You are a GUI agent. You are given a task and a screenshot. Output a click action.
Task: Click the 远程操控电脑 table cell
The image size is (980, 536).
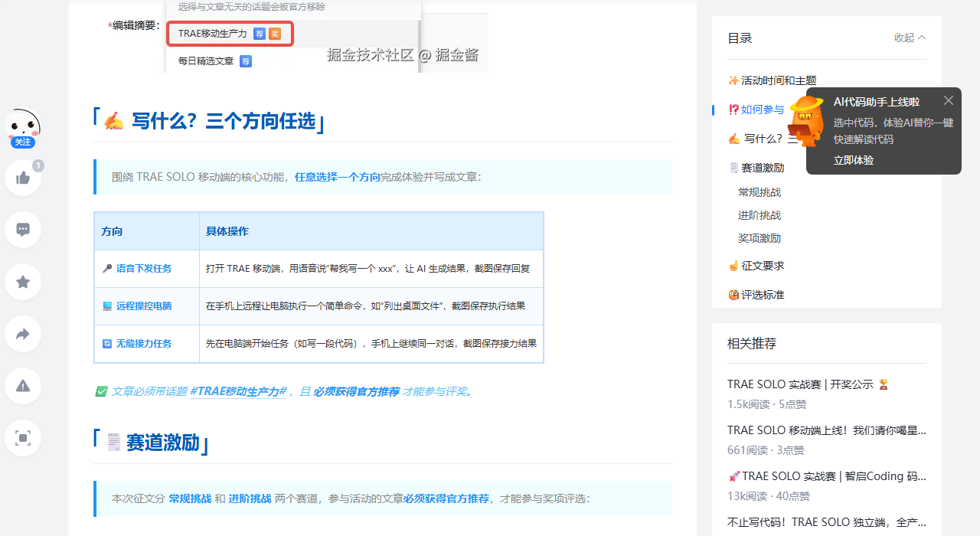(146, 306)
